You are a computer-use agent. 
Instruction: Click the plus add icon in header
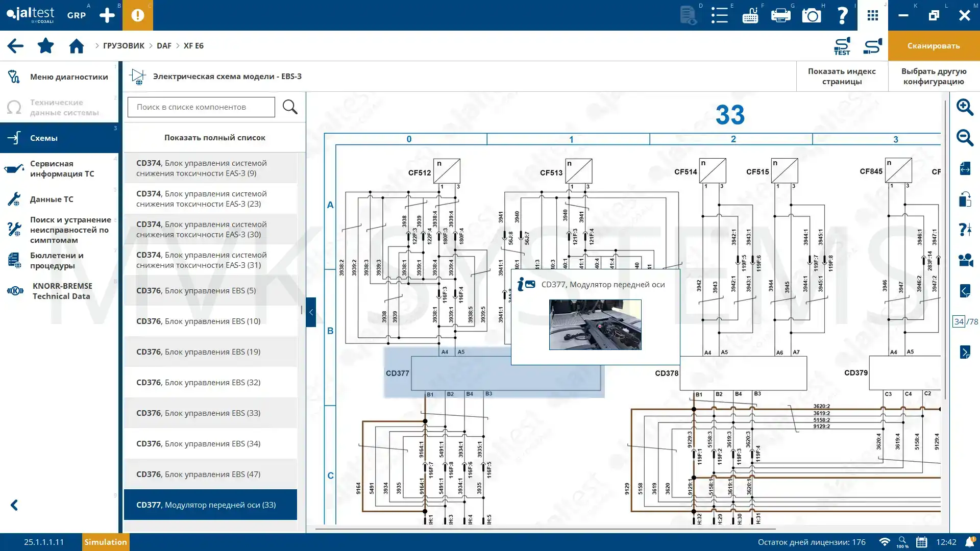tap(107, 15)
